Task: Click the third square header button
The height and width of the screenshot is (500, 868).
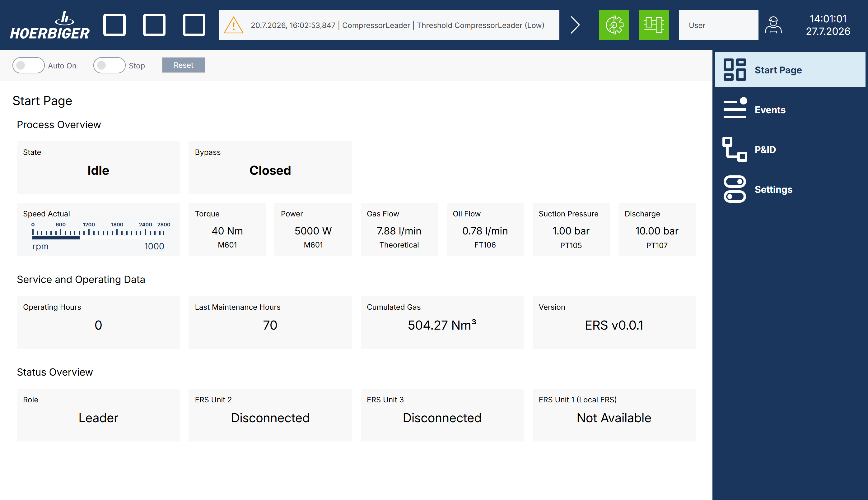Action: coord(194,25)
